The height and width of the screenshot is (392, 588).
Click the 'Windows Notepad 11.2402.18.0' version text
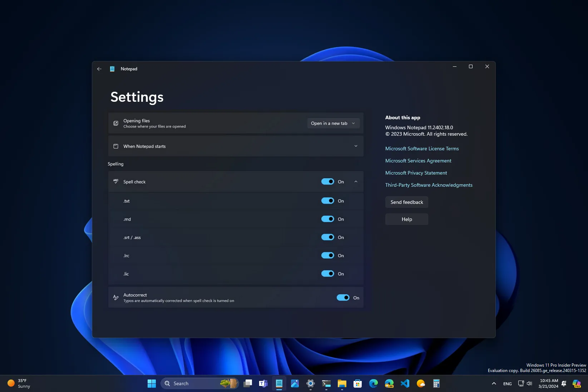tap(419, 127)
